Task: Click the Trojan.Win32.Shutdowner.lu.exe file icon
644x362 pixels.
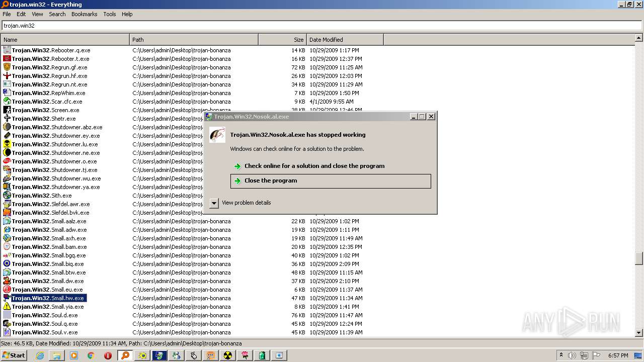Action: click(x=7, y=144)
